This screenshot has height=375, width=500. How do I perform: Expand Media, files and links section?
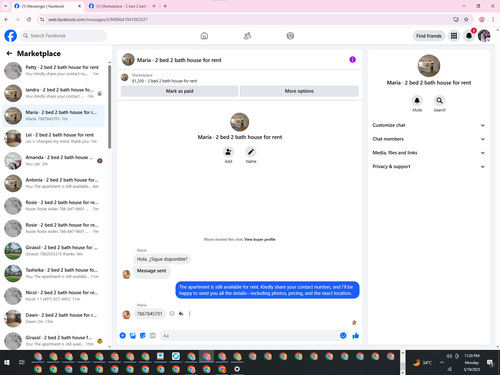point(428,153)
